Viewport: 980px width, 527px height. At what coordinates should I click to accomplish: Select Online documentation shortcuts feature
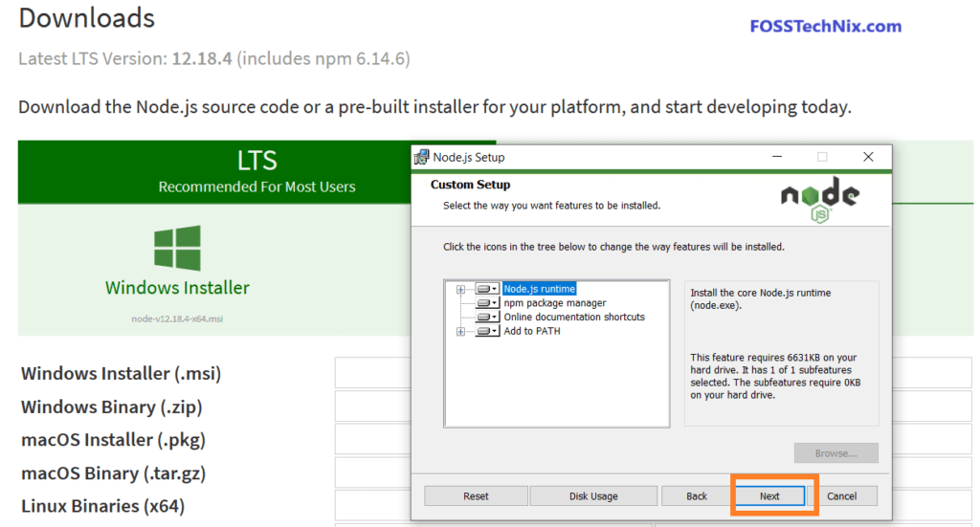[x=574, y=317]
